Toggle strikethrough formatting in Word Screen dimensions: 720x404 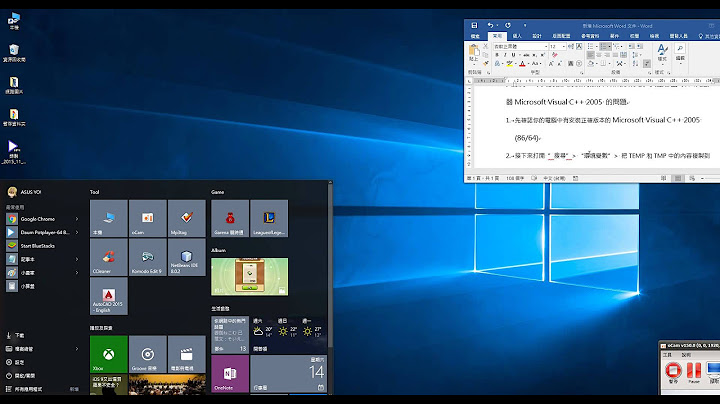pos(526,55)
